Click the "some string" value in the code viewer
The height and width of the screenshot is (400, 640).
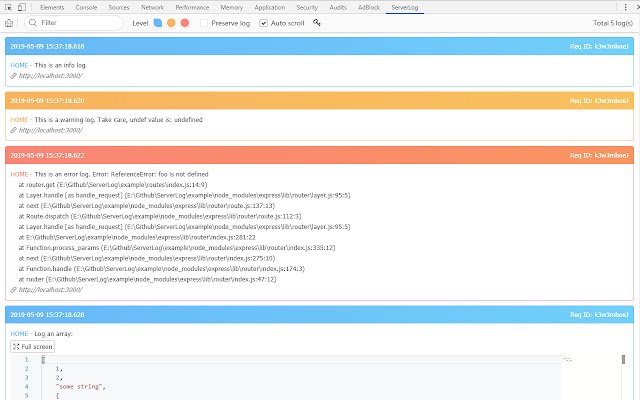click(x=78, y=387)
